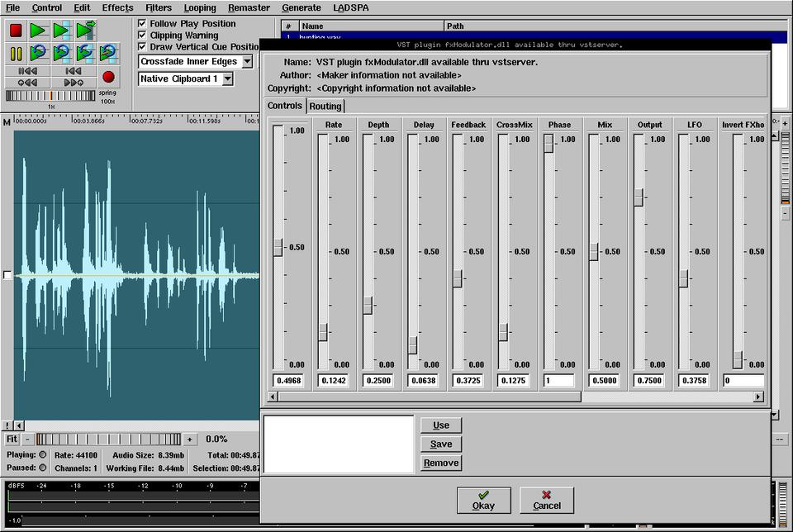Expand the Native Clipboard 1 dropdown

[x=227, y=79]
